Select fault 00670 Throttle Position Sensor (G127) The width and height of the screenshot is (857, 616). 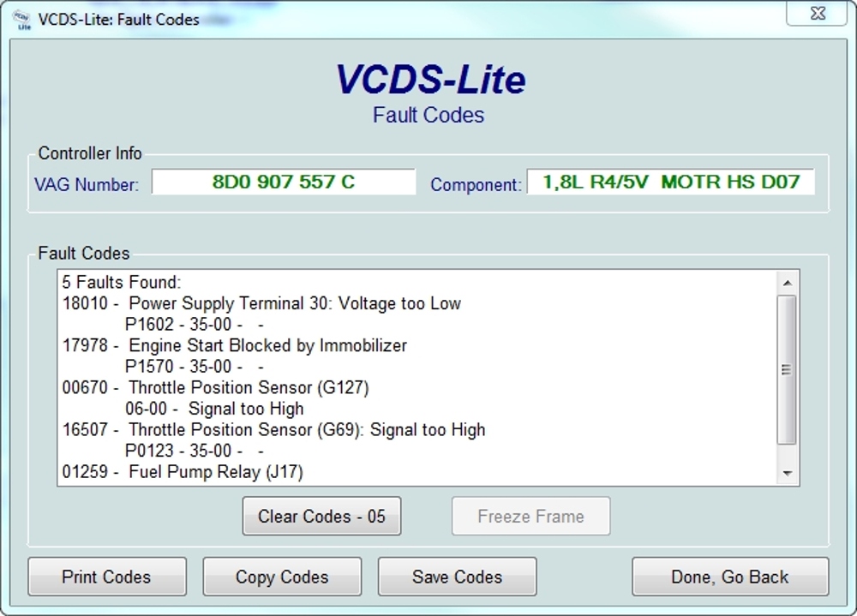tap(215, 387)
